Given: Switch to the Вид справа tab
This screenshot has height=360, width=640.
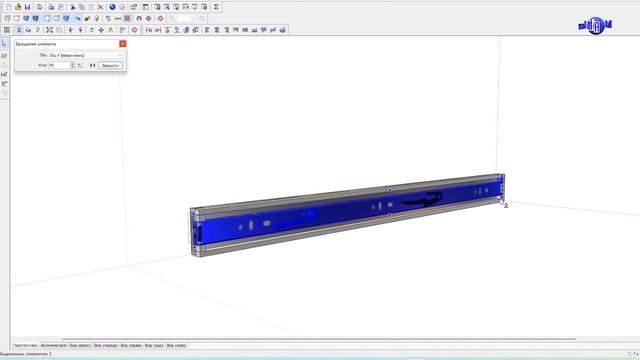Looking at the screenshot, I should coord(131,345).
